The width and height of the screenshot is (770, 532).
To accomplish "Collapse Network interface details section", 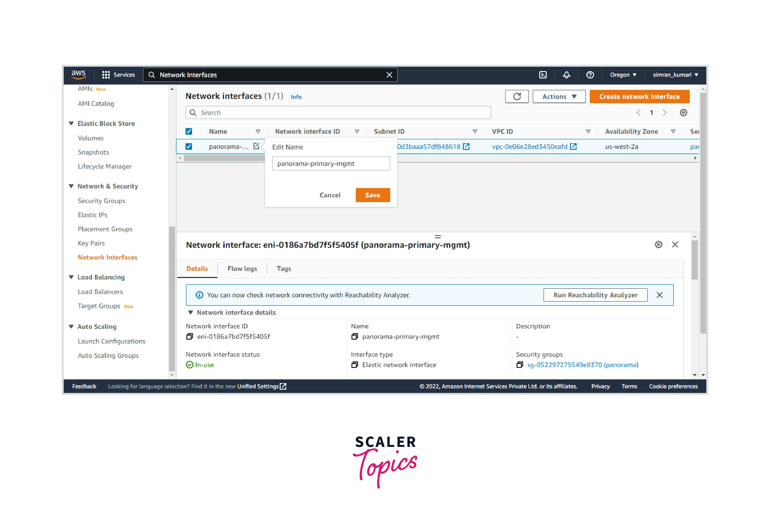I will coord(190,312).
